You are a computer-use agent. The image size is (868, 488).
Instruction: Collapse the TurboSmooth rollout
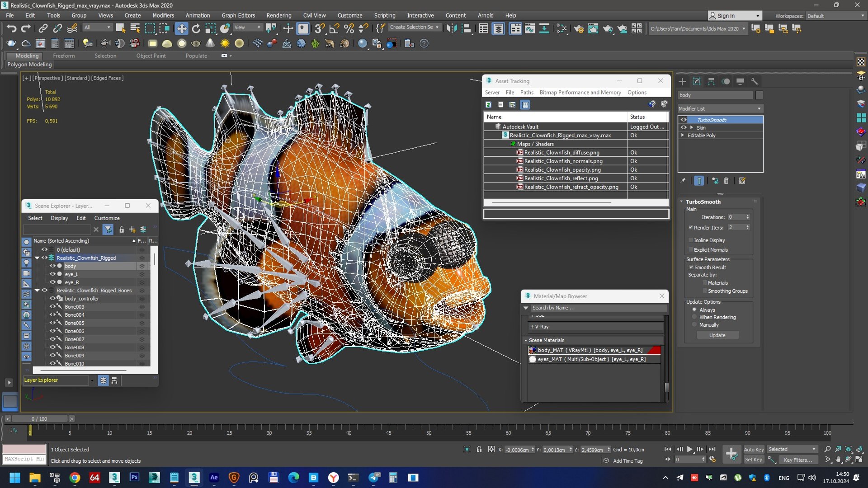point(682,202)
